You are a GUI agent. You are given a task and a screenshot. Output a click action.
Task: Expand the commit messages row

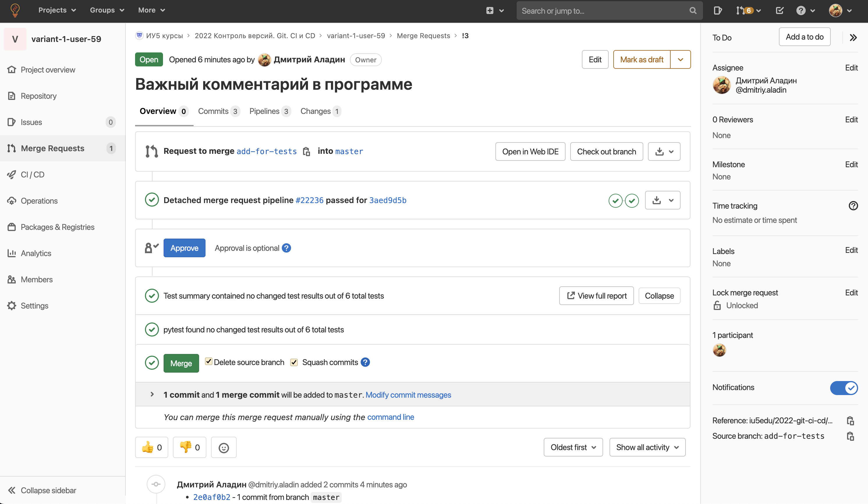click(152, 395)
